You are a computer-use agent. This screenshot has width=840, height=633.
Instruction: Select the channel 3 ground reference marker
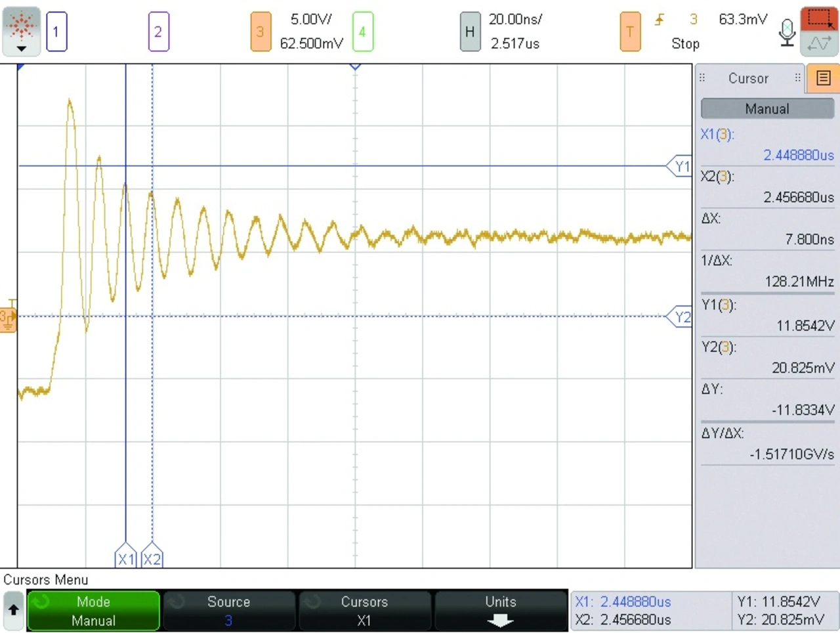(7, 318)
